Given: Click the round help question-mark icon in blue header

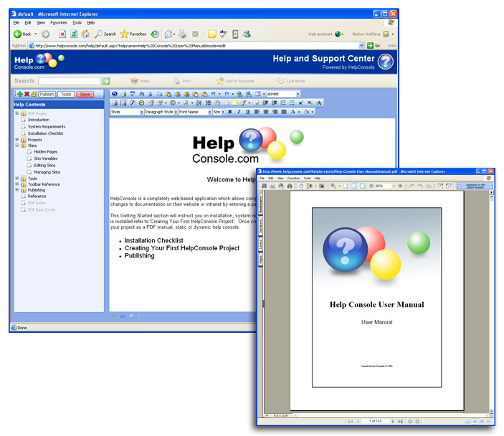Looking at the screenshot, I should [386, 62].
